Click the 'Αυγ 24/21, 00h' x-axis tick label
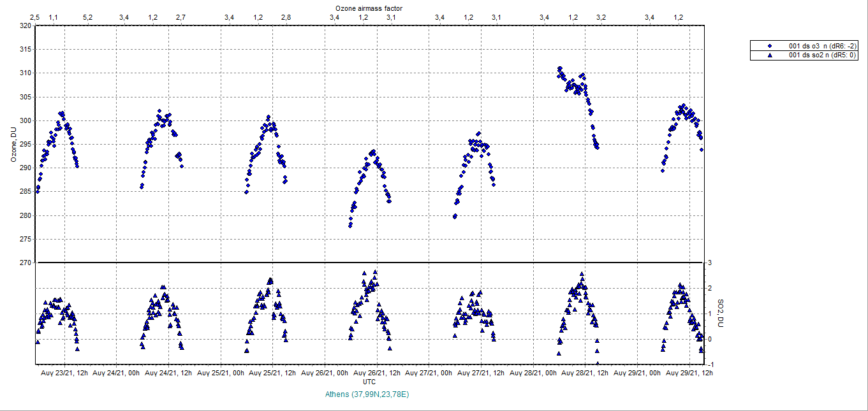The image size is (868, 411). [x=116, y=373]
